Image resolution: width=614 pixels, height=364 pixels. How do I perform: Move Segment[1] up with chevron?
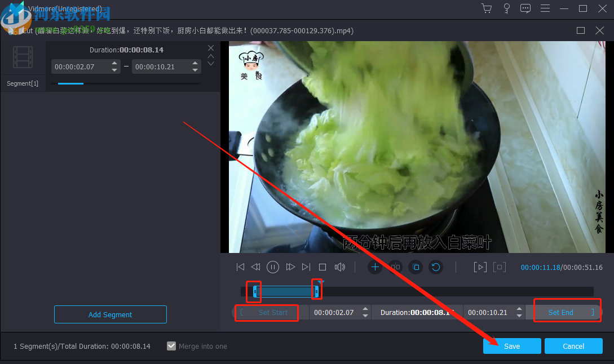coord(211,56)
